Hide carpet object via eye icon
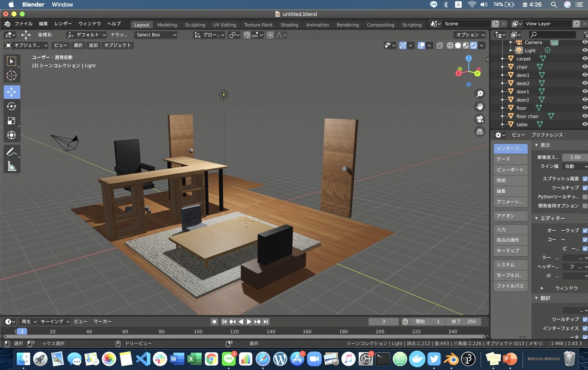This screenshot has height=370, width=588. click(585, 59)
